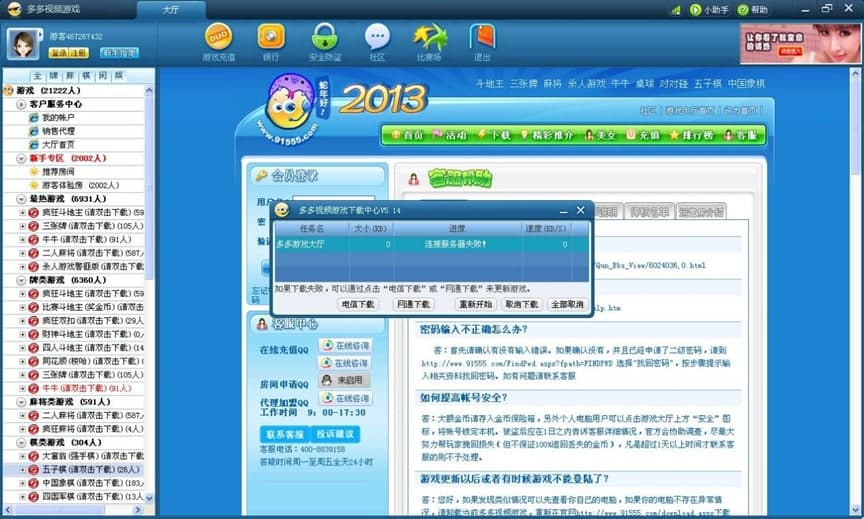864x519 pixels.
Task: Click the red icon beside 四国军棋
Action: tap(33, 496)
